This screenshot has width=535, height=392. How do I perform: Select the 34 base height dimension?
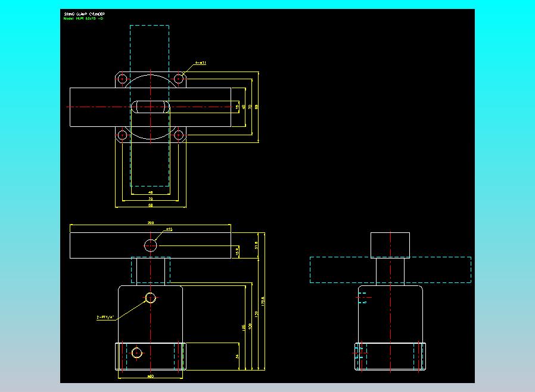click(x=237, y=356)
